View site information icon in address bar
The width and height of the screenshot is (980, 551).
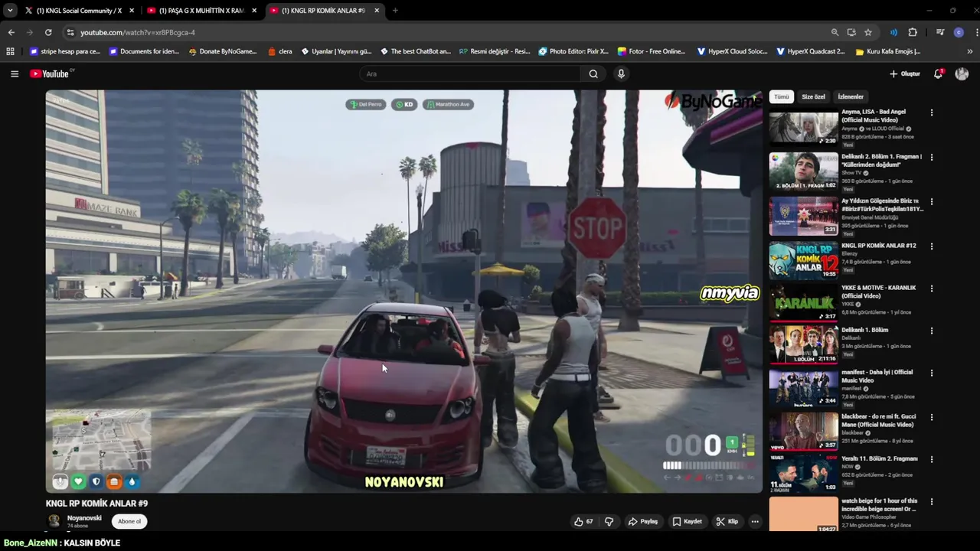pyautogui.click(x=70, y=32)
